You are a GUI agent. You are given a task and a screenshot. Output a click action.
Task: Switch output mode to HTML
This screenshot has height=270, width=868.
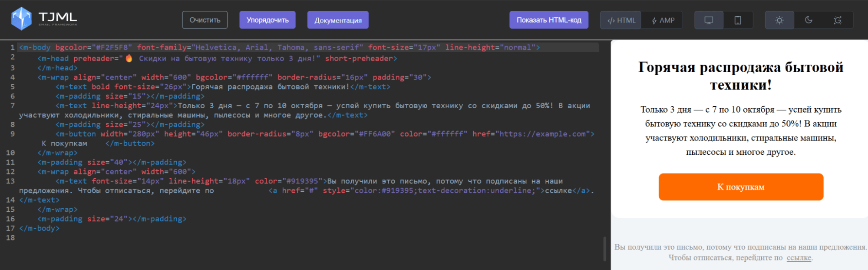621,20
